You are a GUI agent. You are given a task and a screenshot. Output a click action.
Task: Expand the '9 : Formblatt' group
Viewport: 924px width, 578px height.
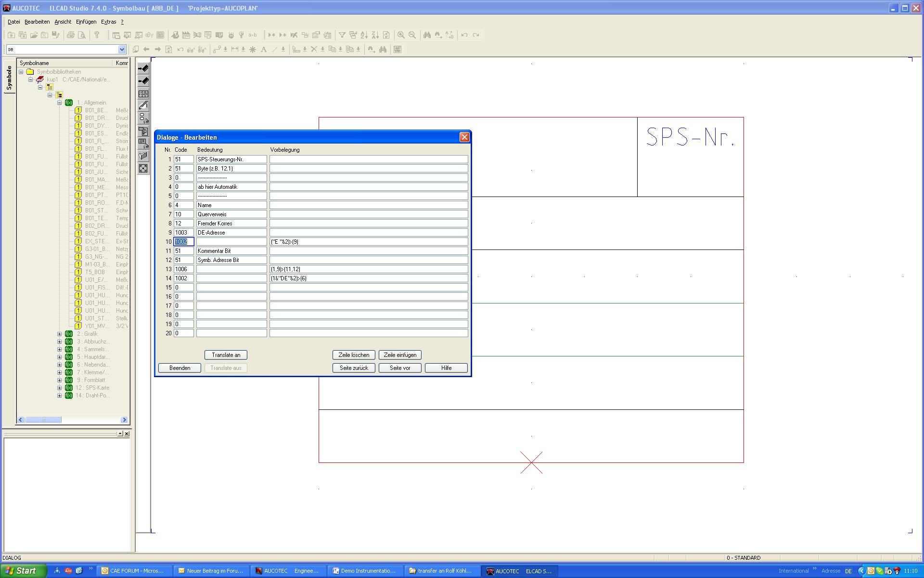tap(60, 380)
